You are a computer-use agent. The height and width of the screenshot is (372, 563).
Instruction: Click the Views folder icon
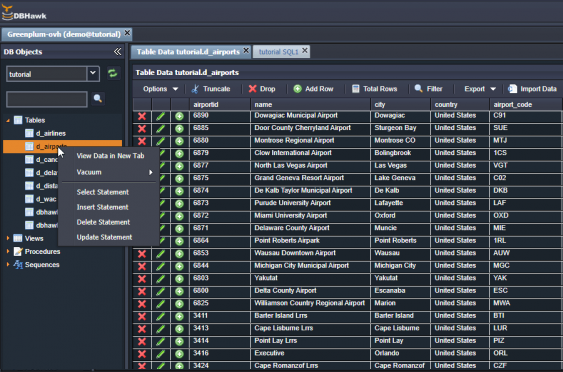click(18, 238)
